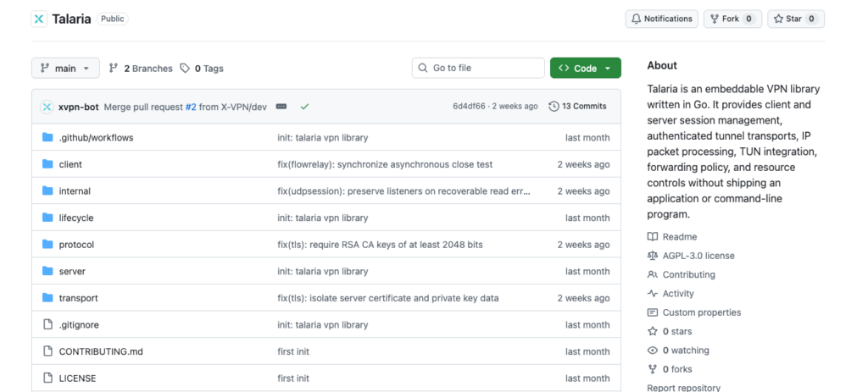Open the server folder
This screenshot has height=392, width=868.
tap(72, 272)
